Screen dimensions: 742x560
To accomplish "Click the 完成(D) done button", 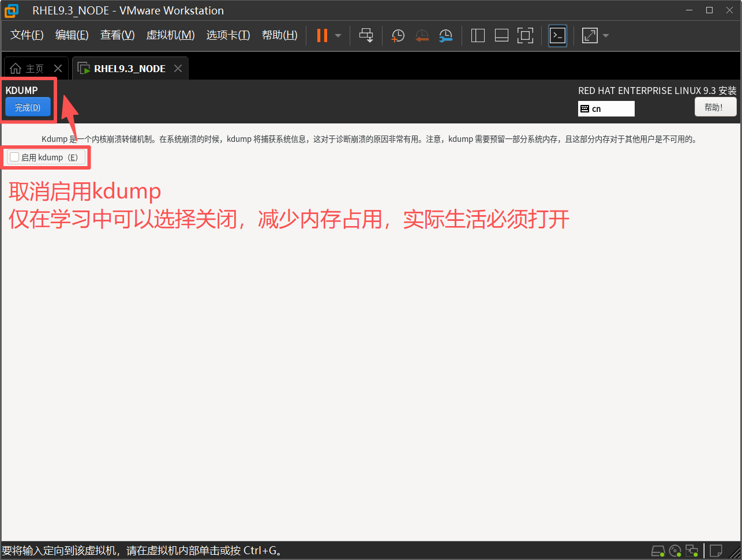I will point(28,107).
